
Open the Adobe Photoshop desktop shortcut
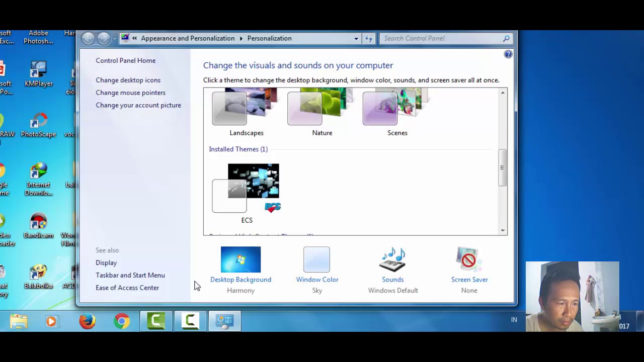click(38, 37)
